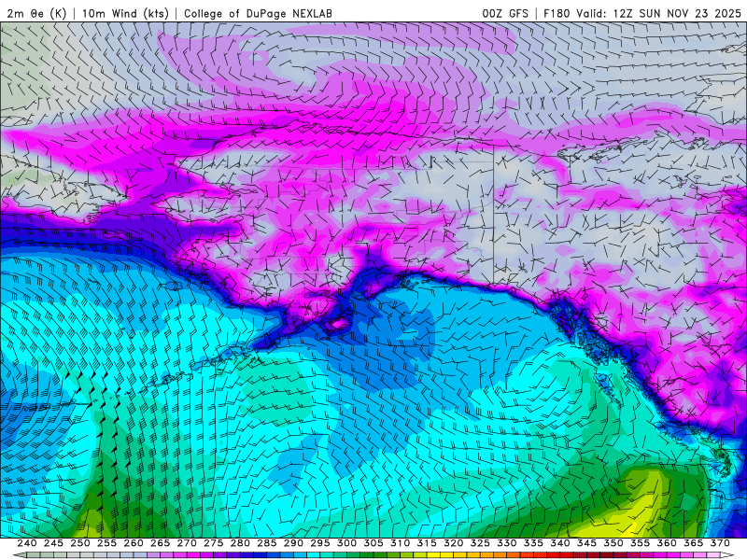Click the 250 color scale label
The width and height of the screenshot is (747, 560).
click(80, 543)
